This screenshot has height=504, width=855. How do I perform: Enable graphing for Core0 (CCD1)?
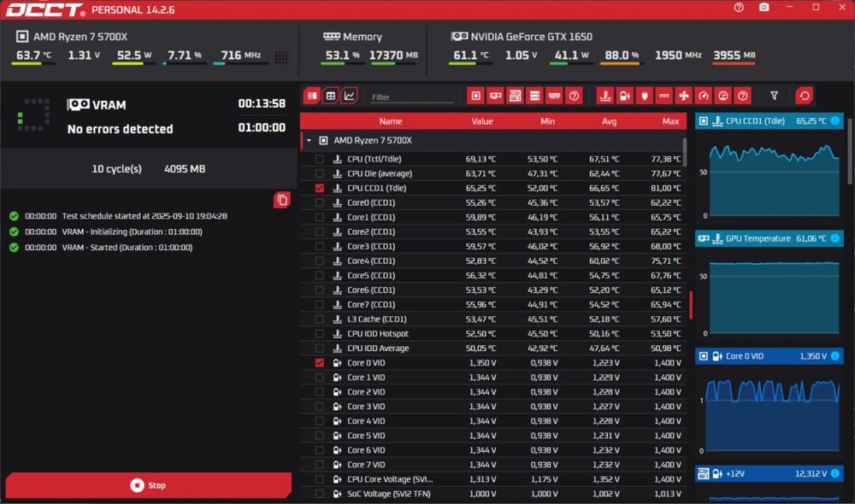(320, 202)
